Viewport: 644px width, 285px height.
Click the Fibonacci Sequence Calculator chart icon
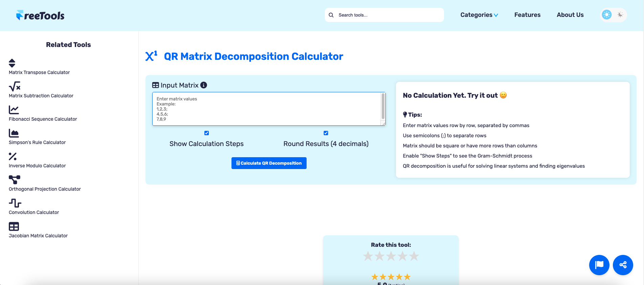(x=14, y=110)
